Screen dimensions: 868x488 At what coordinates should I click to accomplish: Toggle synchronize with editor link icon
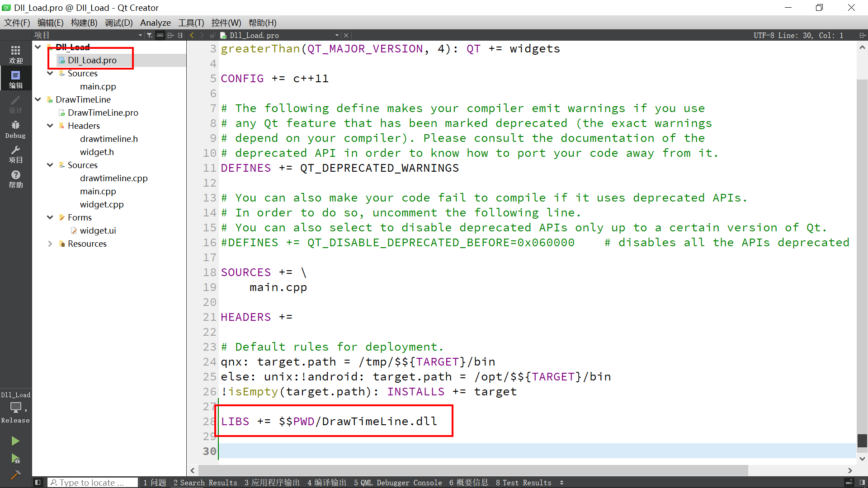pyautogui.click(x=160, y=35)
